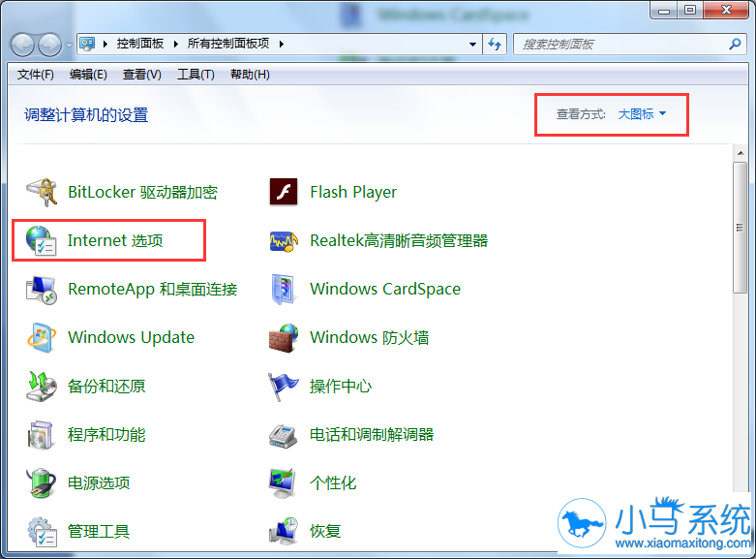This screenshot has width=756, height=559.
Task: Click the 恢复 recovery icon
Action: tap(283, 532)
